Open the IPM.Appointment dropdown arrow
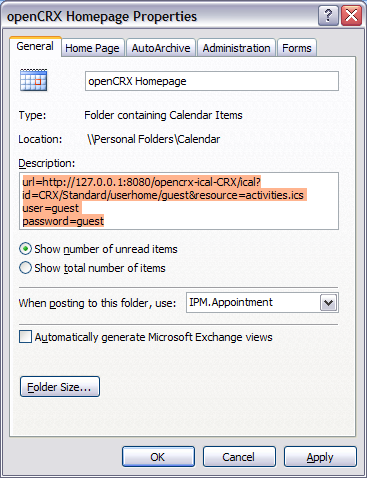This screenshot has height=478, width=367. click(328, 303)
